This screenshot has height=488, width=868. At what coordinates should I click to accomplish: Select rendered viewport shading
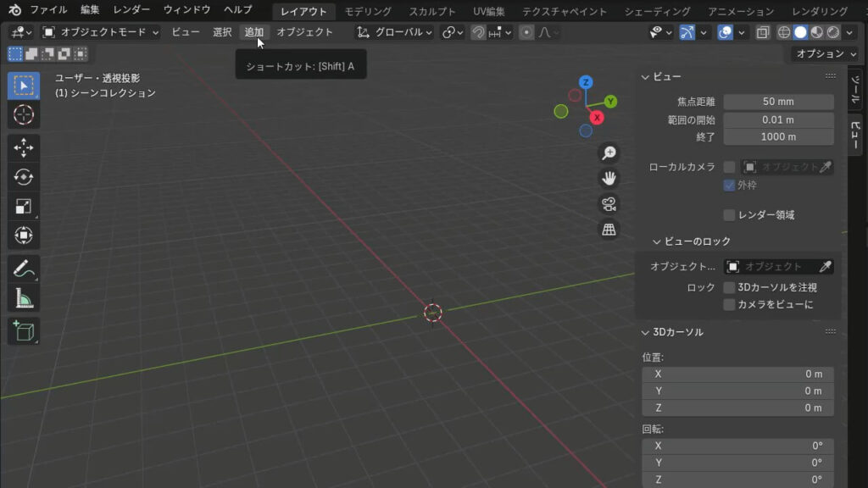pyautogui.click(x=833, y=32)
